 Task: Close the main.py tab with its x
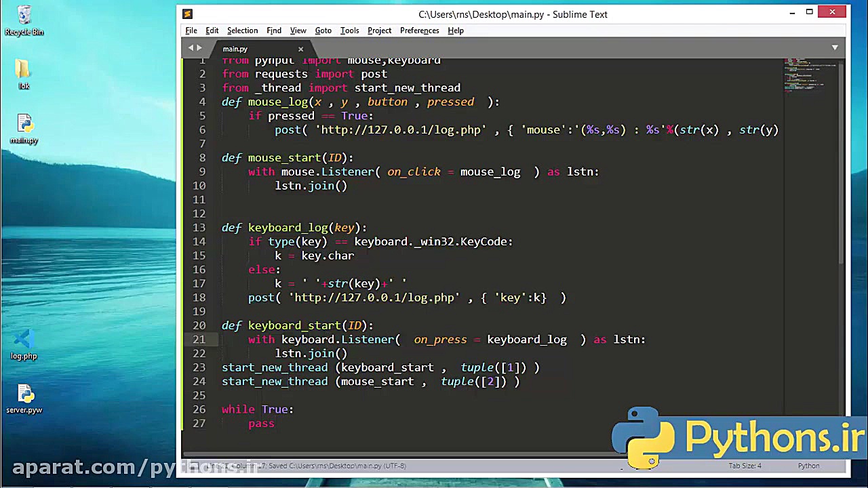[300, 49]
